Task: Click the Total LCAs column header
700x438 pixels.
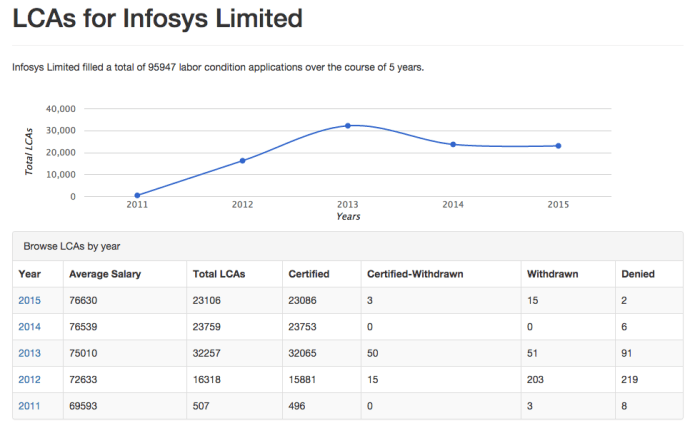Action: tap(218, 273)
